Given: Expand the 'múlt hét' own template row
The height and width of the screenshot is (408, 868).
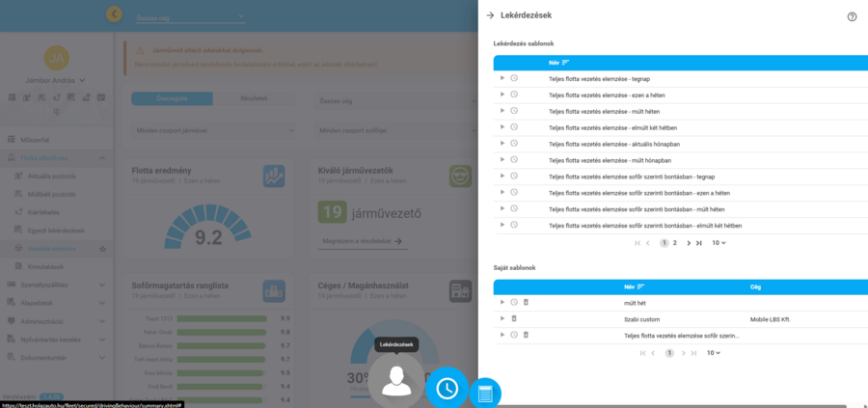Looking at the screenshot, I should 502,302.
